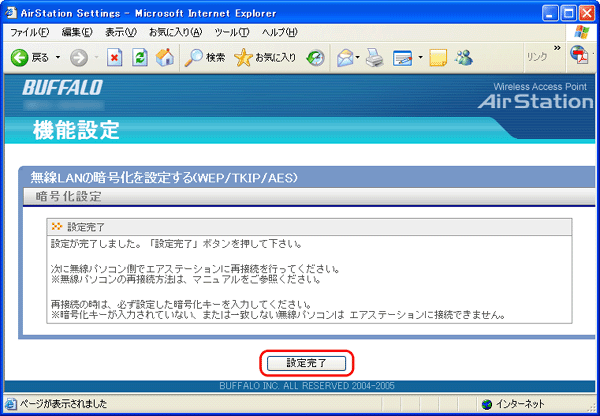The height and width of the screenshot is (416, 600).
Task: Click the 戻る back button
Action: pyautogui.click(x=30, y=58)
